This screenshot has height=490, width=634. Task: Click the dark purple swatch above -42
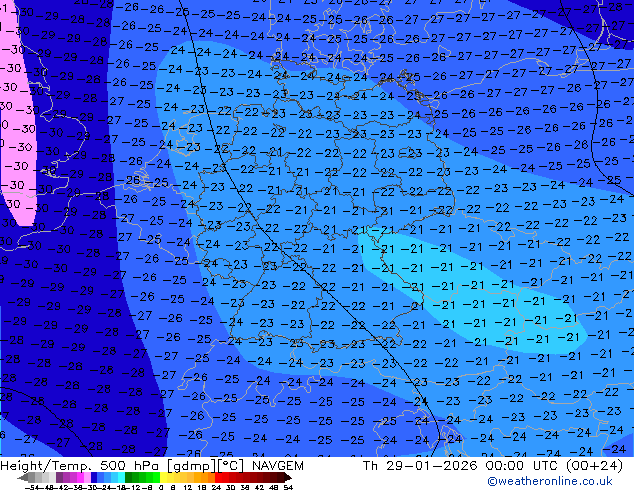[59, 477]
